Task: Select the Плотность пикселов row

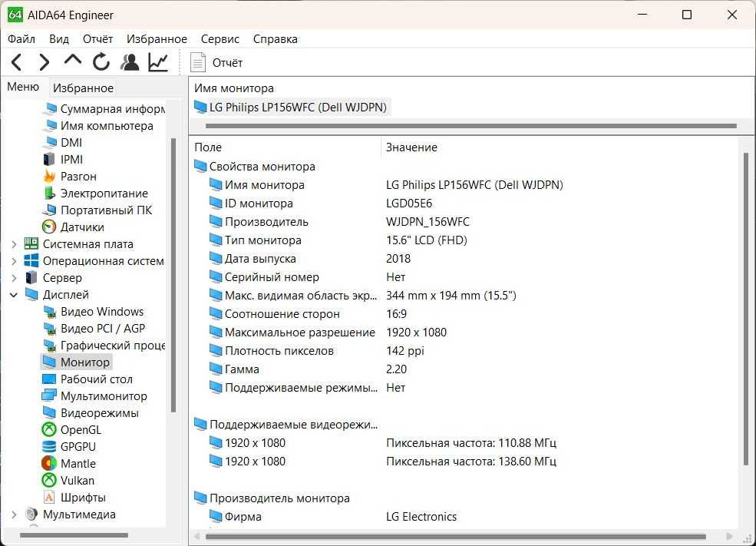Action: click(x=464, y=351)
